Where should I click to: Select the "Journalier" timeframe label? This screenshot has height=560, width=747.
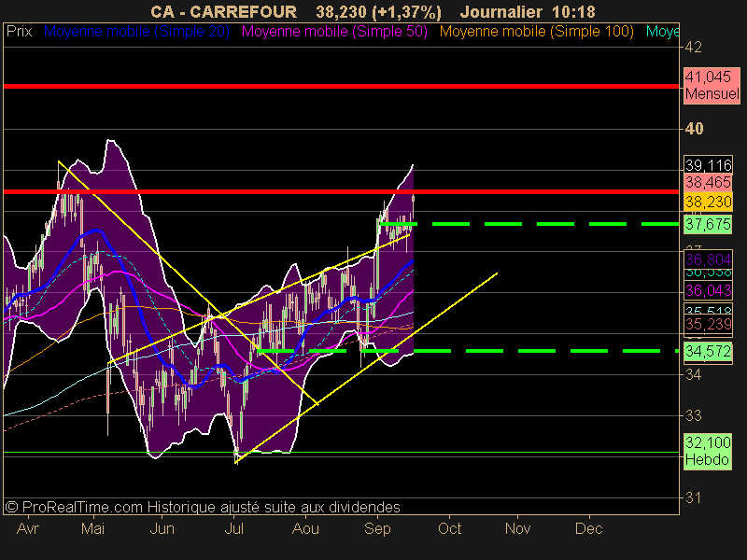pos(501,11)
